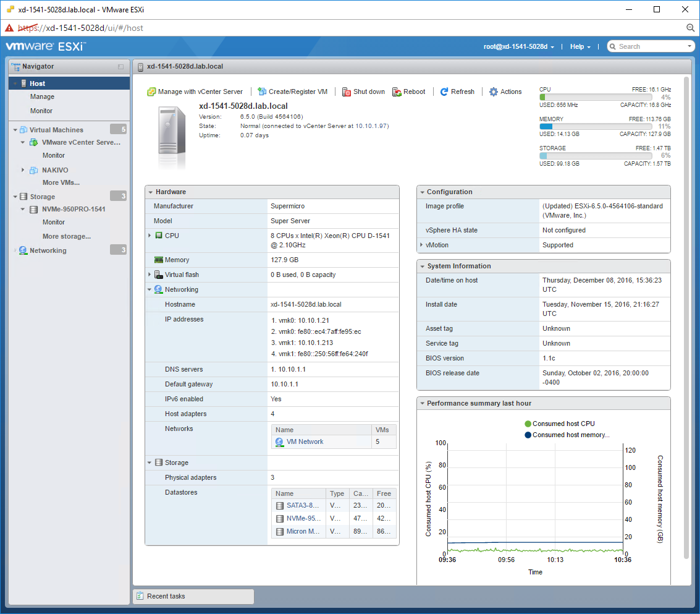Collapse the VMware vCenter Server tree node
700x614 pixels.
[x=23, y=142]
